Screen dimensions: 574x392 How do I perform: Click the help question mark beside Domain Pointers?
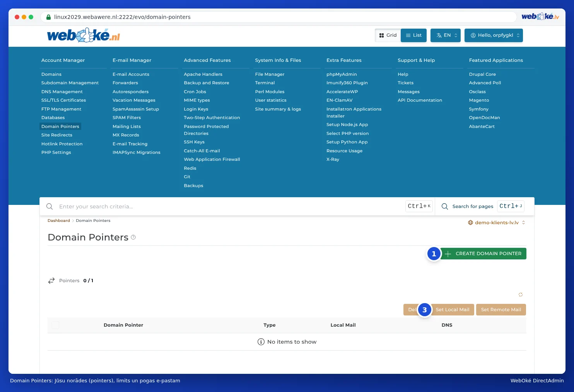pyautogui.click(x=133, y=237)
